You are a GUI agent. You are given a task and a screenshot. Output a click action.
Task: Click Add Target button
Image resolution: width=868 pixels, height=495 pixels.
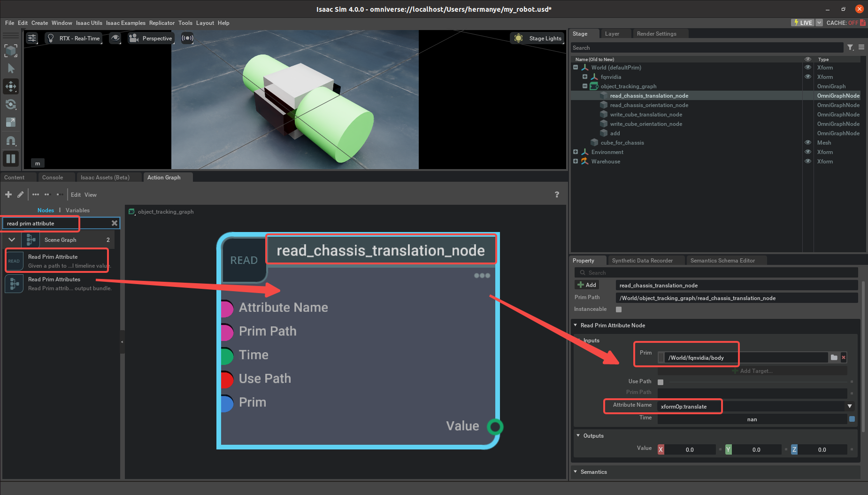[x=752, y=371]
